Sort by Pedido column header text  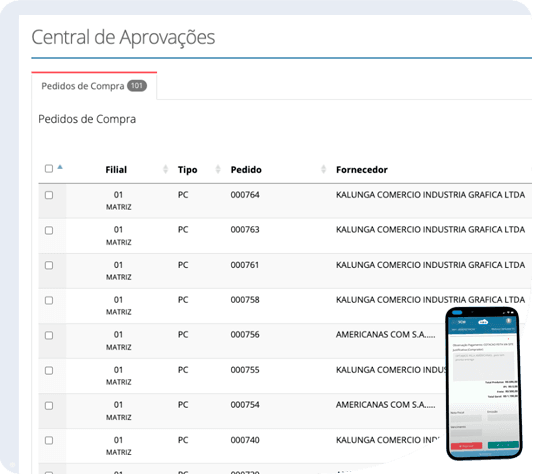(246, 170)
